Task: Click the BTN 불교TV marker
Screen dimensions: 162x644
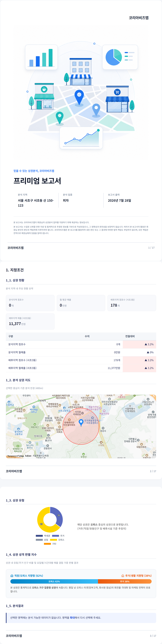Action: pos(49,435)
